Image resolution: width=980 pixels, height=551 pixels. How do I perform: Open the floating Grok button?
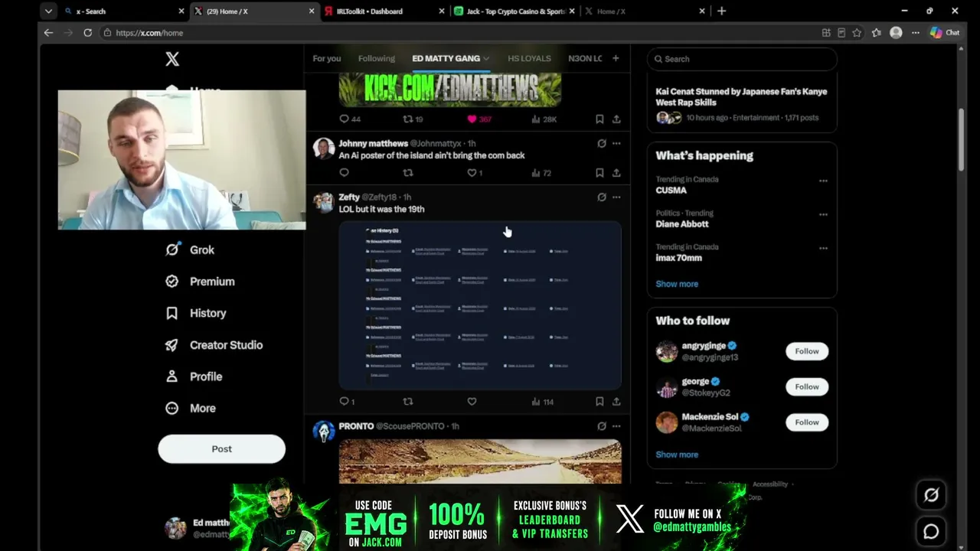[x=931, y=495]
